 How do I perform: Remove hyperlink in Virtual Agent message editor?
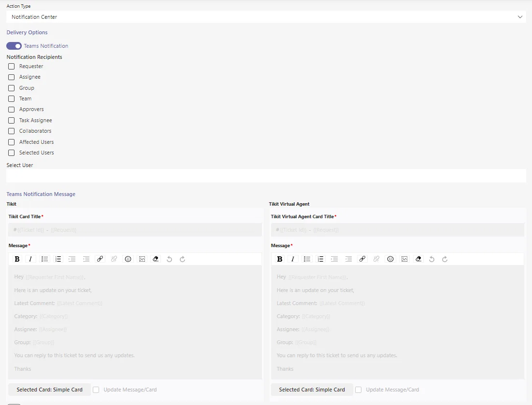click(376, 259)
